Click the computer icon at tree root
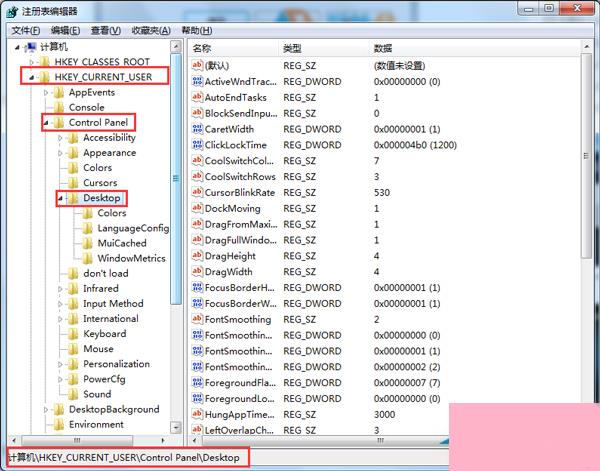This screenshot has width=600, height=471. 30,47
